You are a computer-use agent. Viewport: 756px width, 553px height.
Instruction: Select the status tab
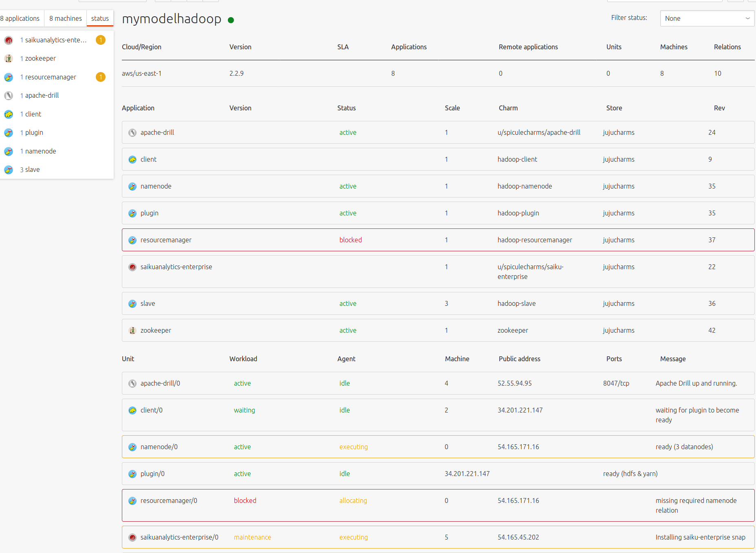pyautogui.click(x=100, y=18)
